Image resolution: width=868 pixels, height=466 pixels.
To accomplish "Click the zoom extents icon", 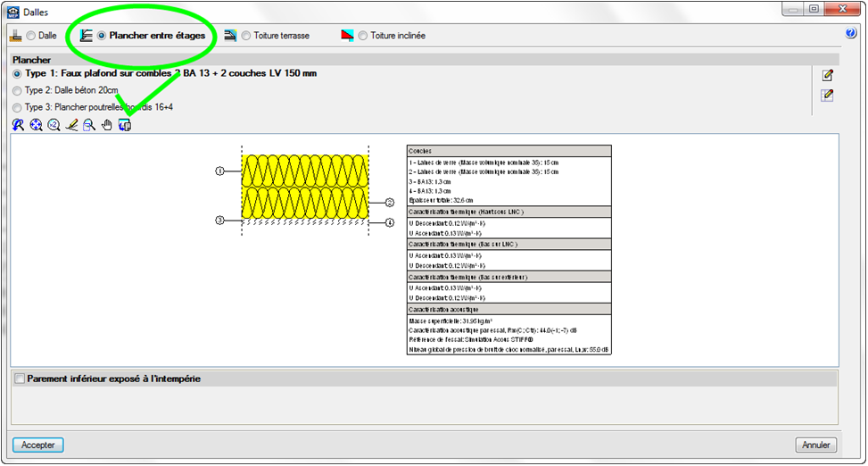I will pyautogui.click(x=36, y=125).
